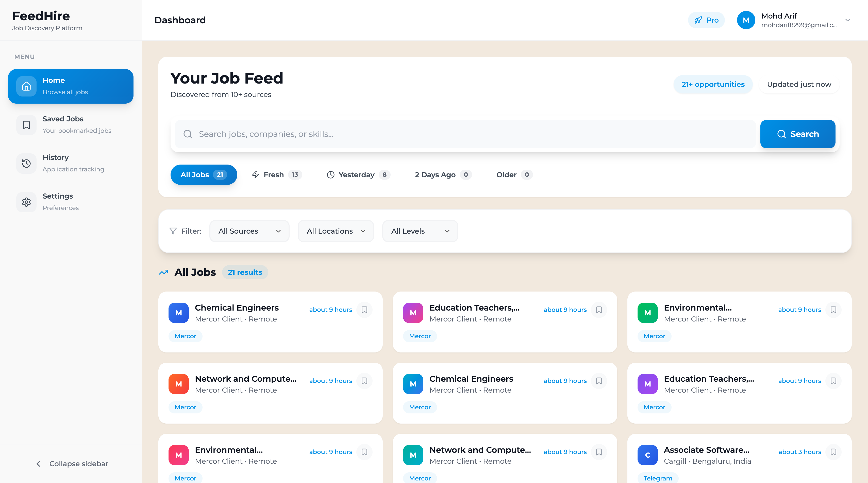Toggle the All Jobs filter selection

coord(204,175)
